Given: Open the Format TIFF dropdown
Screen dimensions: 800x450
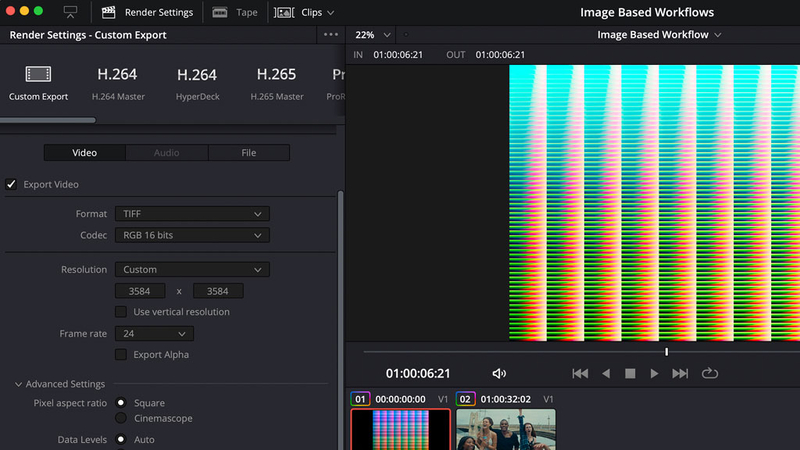Looking at the screenshot, I should pos(192,214).
